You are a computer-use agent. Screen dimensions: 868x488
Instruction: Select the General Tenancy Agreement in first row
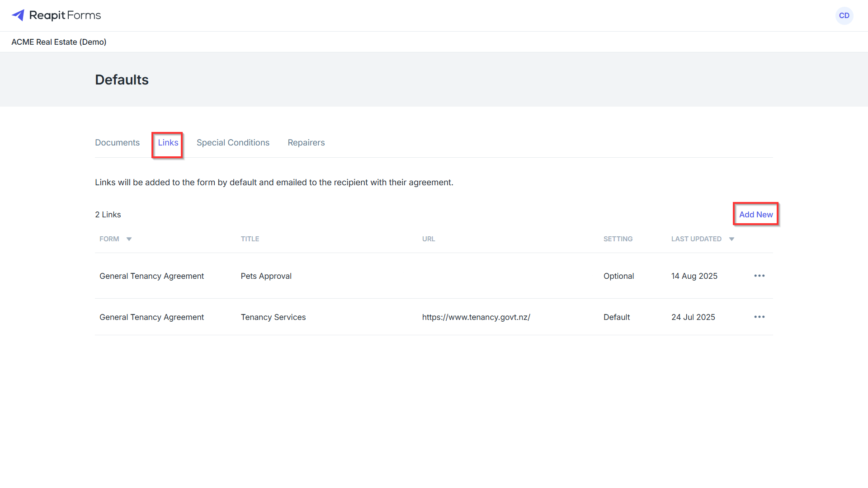[x=151, y=276]
